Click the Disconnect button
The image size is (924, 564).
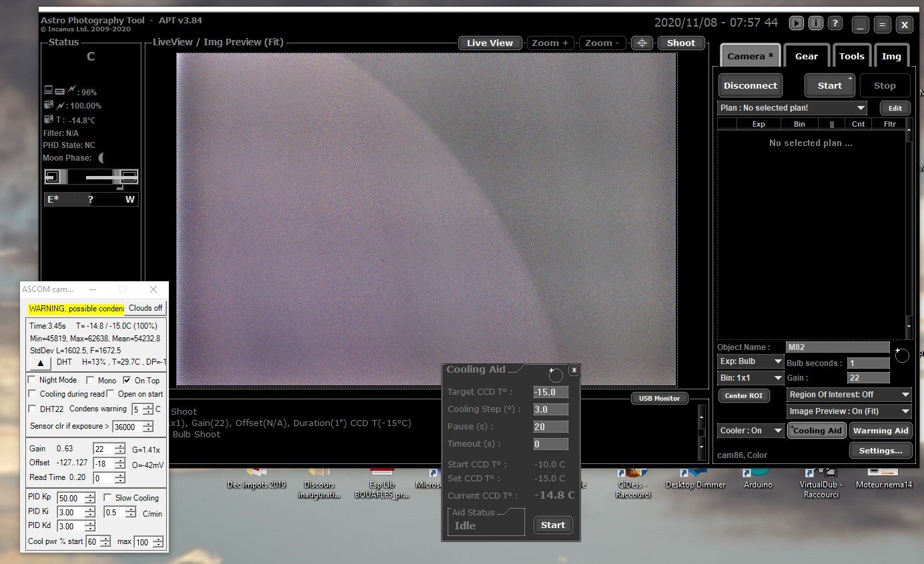[x=751, y=85]
